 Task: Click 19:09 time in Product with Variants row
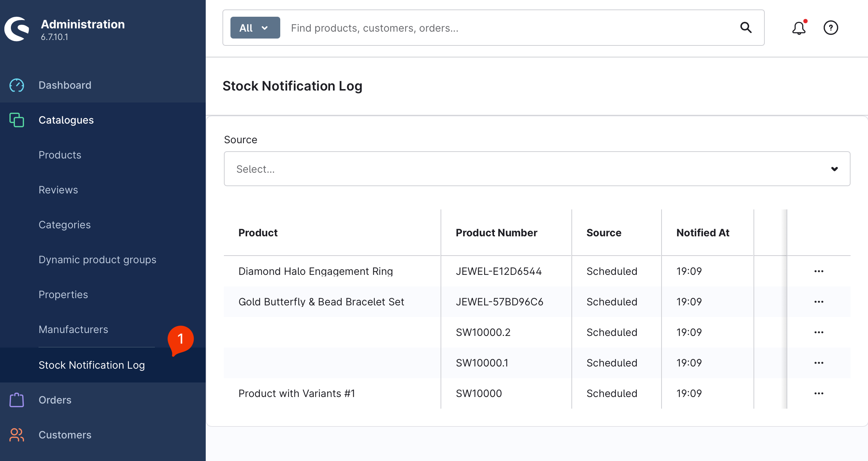(689, 393)
